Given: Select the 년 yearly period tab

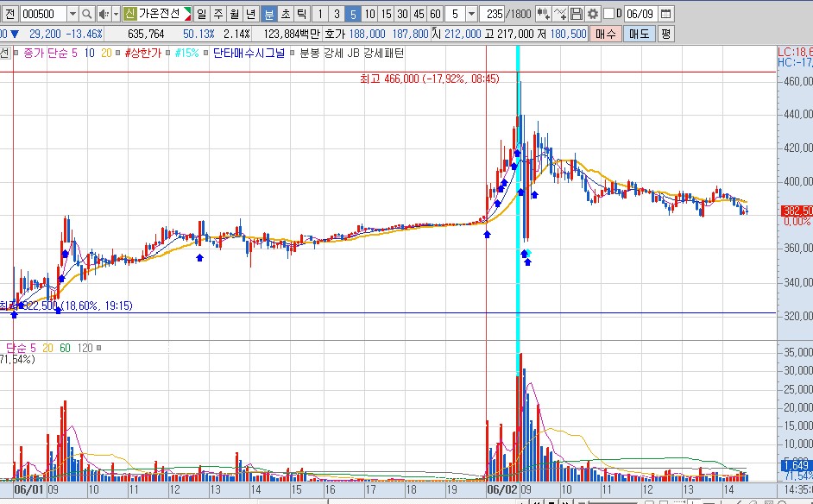Looking at the screenshot, I should click(251, 14).
